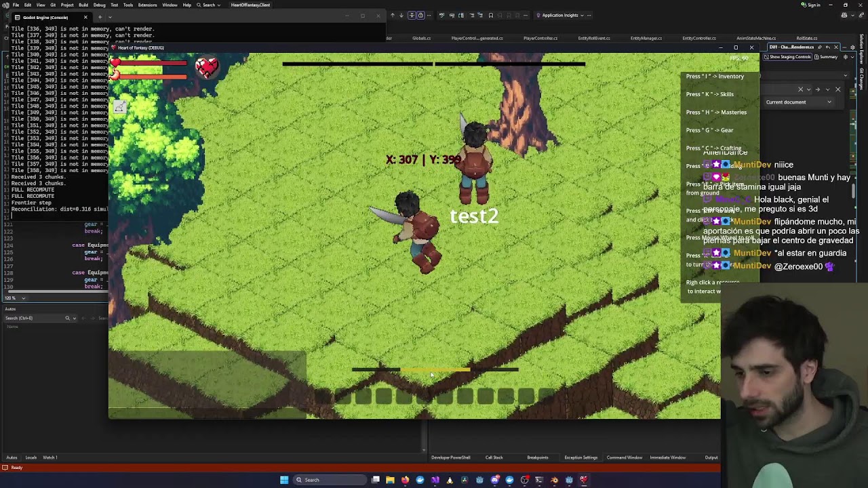Switch to the EntityController.cs tab
Viewport: 868px width, 488px height.
point(699,38)
